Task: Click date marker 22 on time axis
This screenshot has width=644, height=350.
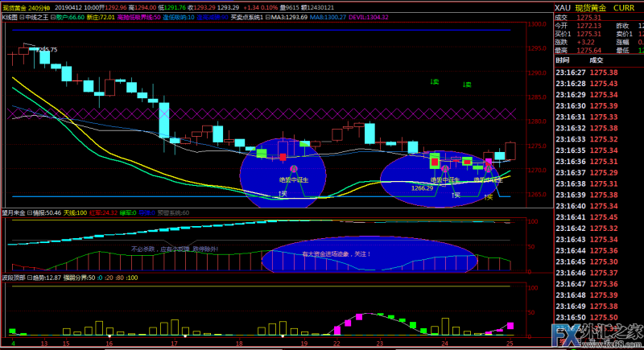Action: [x=336, y=344]
